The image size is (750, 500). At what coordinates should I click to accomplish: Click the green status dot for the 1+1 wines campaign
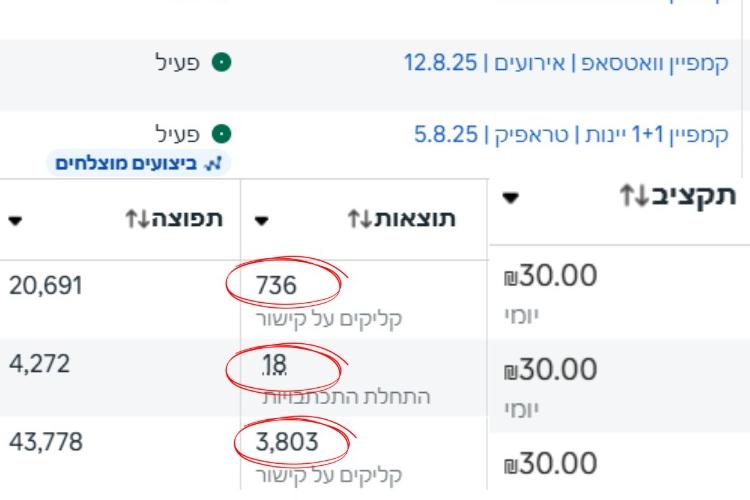pyautogui.click(x=223, y=134)
